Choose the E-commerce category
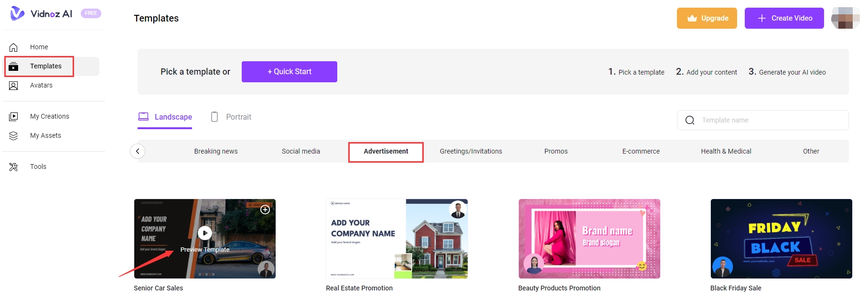Screen dimensions: 868x300 click(x=641, y=151)
